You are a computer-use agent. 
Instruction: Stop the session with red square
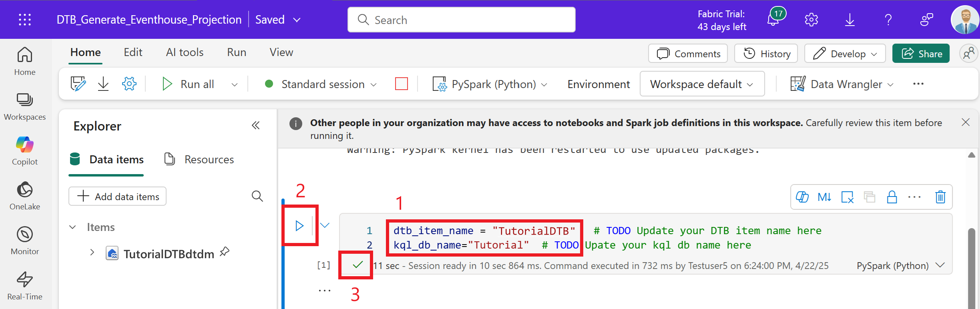tap(401, 84)
